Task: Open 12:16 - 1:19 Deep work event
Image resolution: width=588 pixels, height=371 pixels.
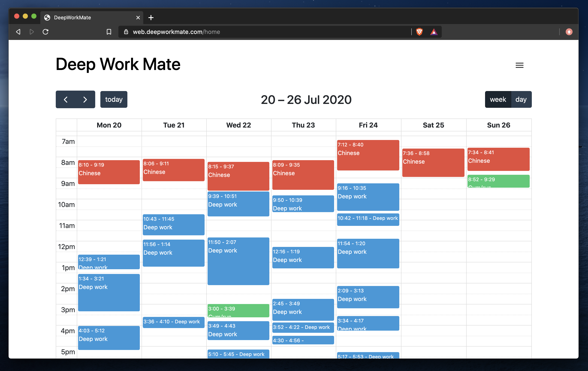Action: click(303, 258)
